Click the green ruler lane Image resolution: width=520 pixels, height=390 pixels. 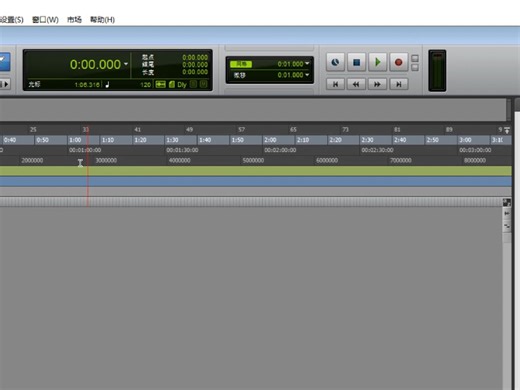pos(256,171)
